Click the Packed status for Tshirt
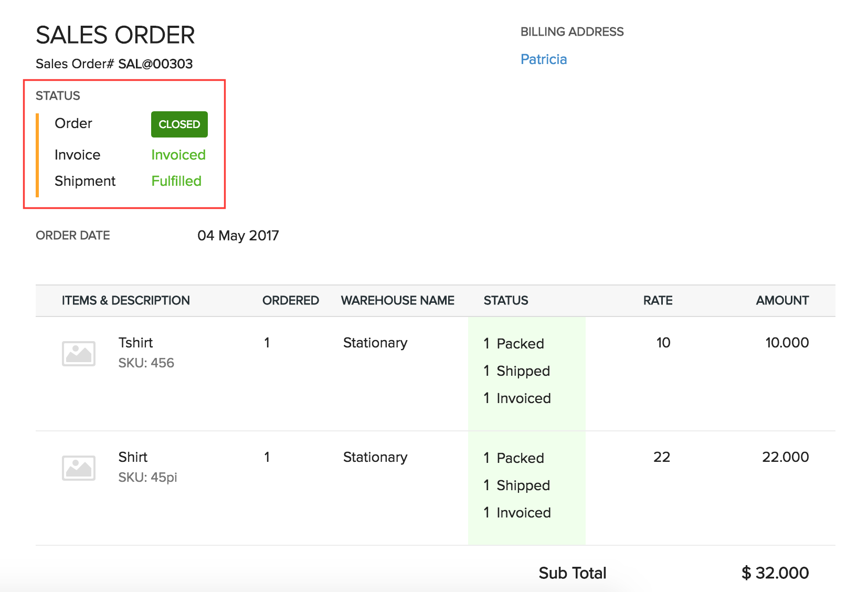The height and width of the screenshot is (592, 868). point(513,344)
